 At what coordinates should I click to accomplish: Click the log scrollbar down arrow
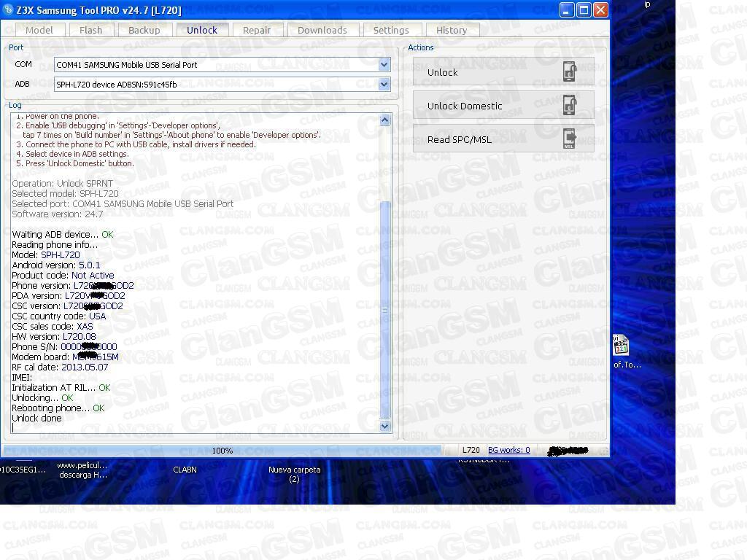(x=385, y=426)
